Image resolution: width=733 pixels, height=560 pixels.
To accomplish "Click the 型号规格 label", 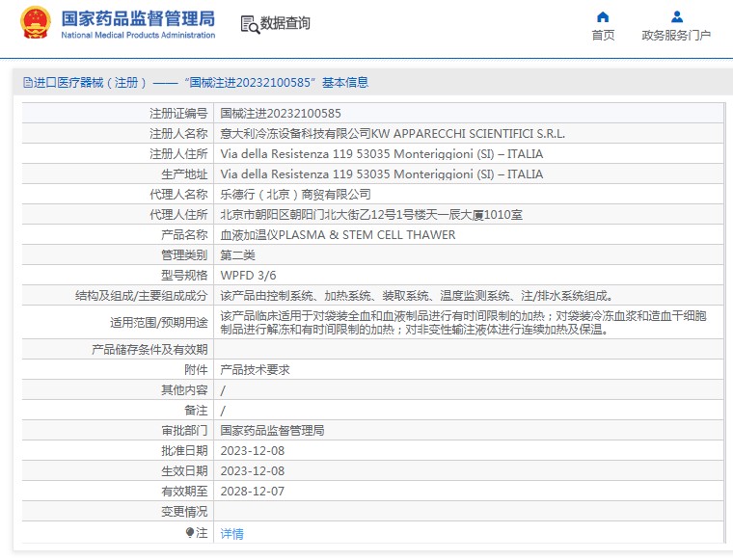I will [x=184, y=275].
